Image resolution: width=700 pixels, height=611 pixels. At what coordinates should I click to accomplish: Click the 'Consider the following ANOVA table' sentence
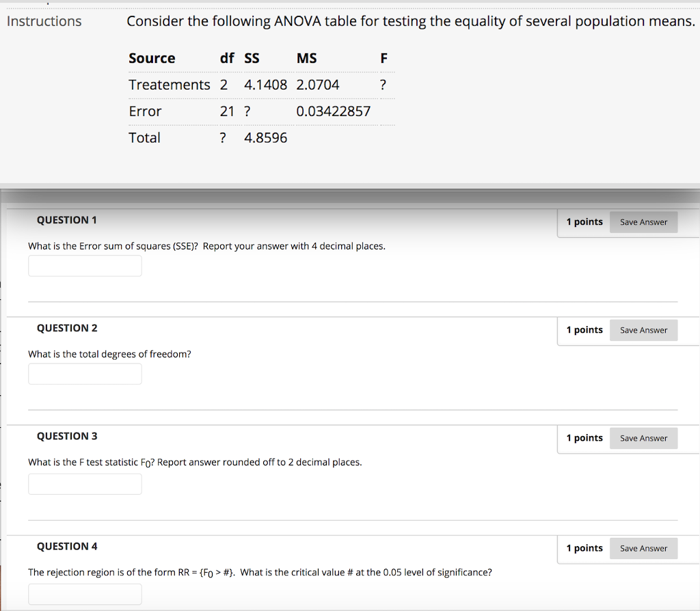(411, 21)
